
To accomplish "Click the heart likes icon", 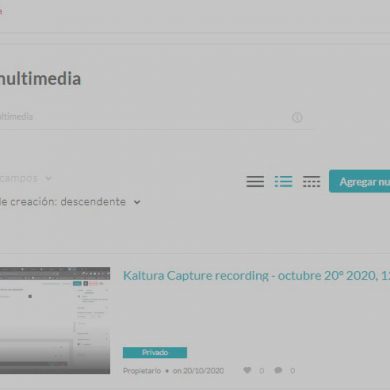I will (247, 370).
